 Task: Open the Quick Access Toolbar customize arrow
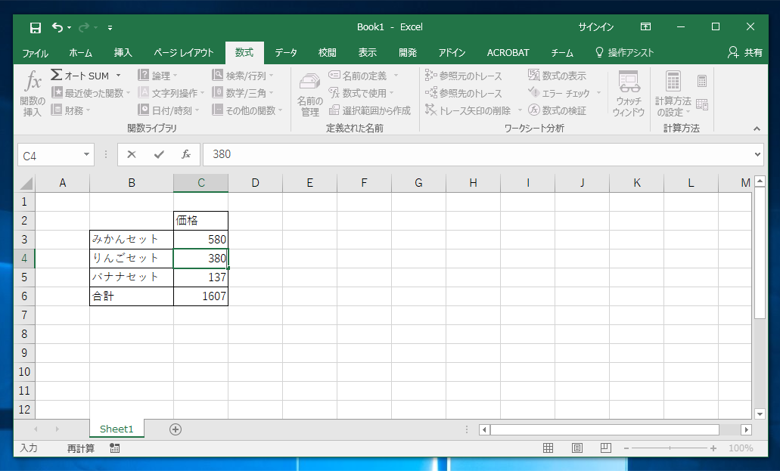click(x=110, y=28)
